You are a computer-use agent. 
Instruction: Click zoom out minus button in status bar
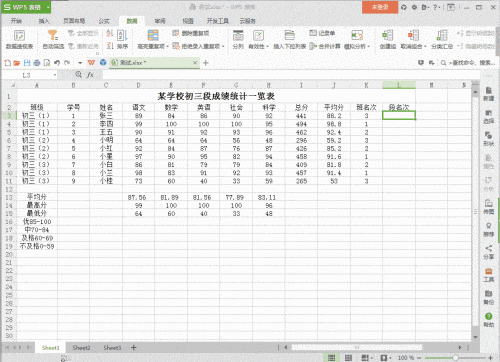[420, 358]
